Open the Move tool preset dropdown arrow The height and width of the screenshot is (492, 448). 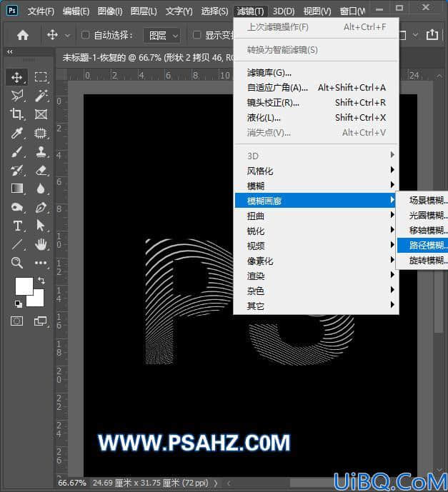67,36
